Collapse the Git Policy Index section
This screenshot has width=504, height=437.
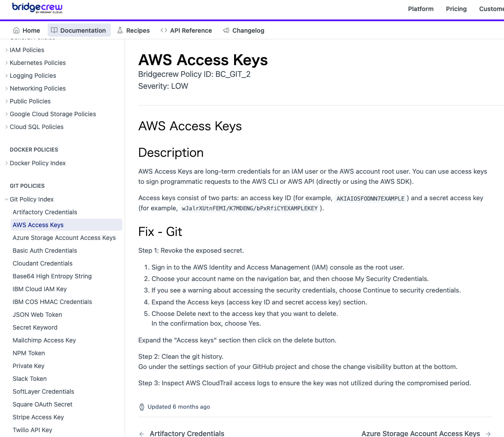pos(7,199)
